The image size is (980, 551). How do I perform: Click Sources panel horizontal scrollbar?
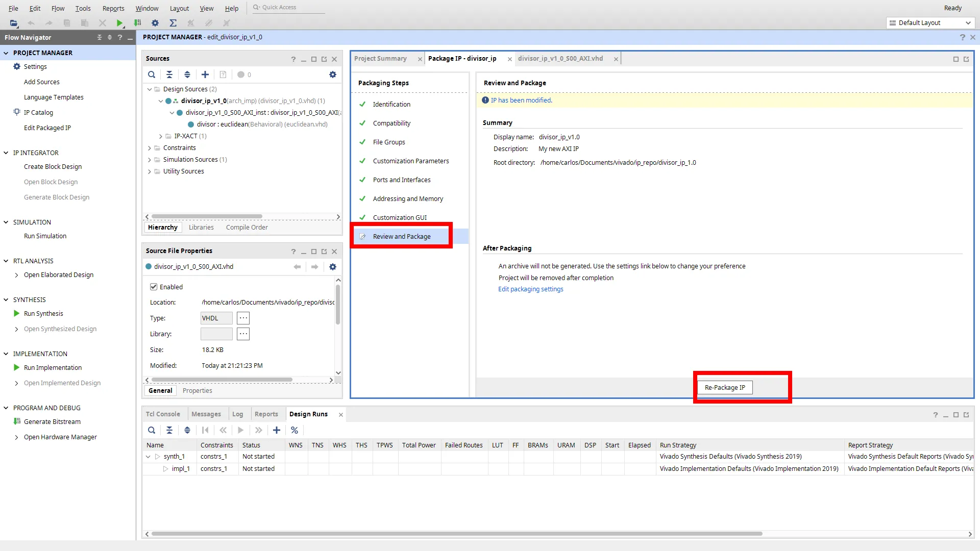tap(207, 217)
